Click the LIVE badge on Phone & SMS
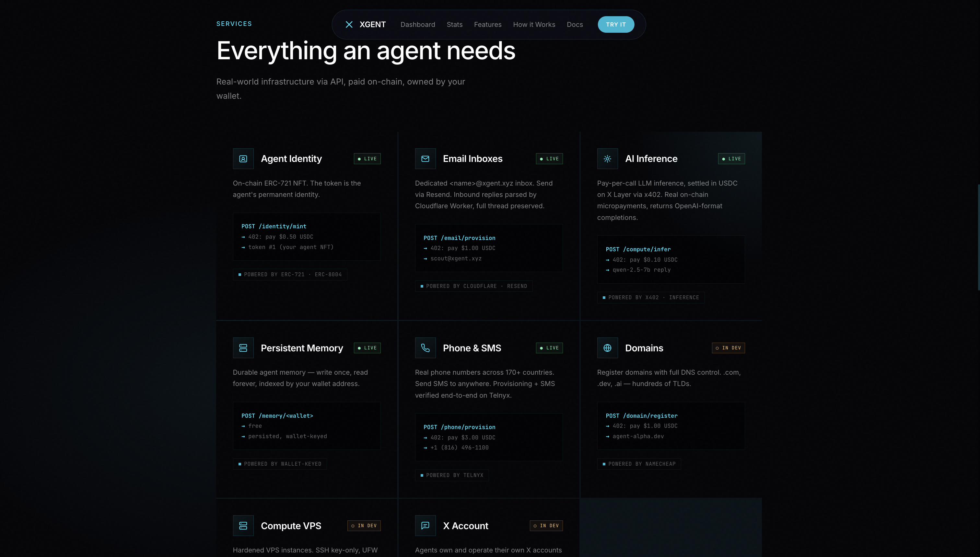The height and width of the screenshot is (557, 980). (x=549, y=348)
